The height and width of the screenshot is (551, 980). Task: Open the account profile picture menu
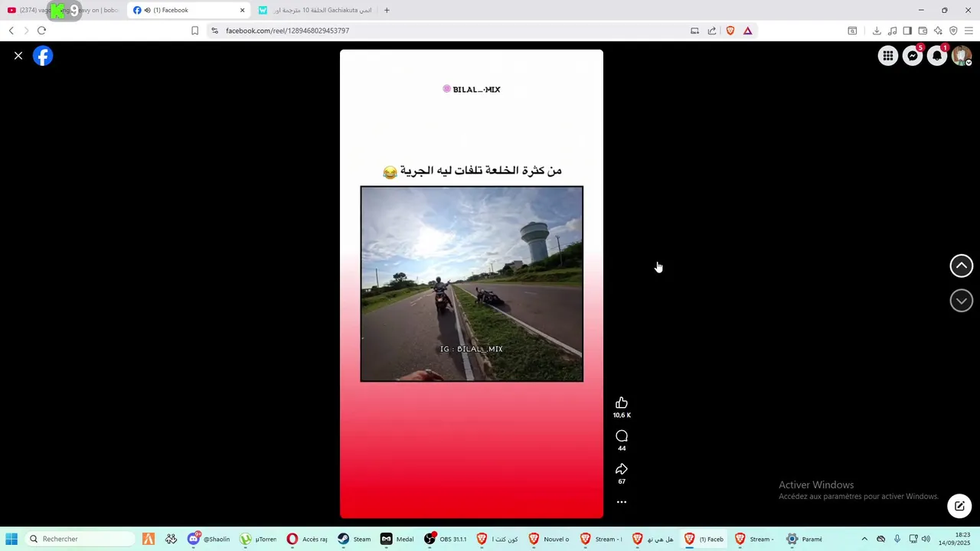961,56
